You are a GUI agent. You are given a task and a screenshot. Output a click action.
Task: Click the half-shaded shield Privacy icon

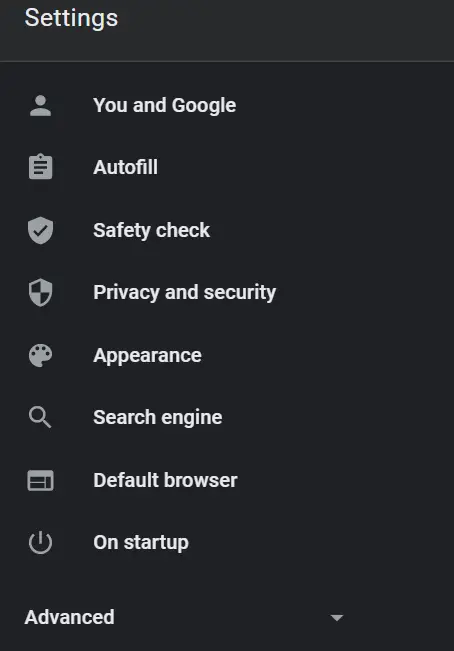tap(40, 293)
